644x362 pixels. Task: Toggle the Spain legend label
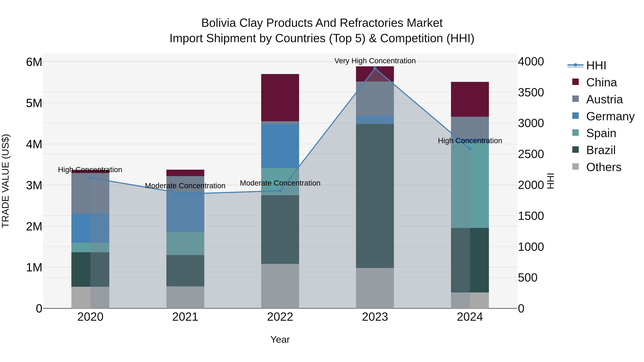click(x=601, y=133)
